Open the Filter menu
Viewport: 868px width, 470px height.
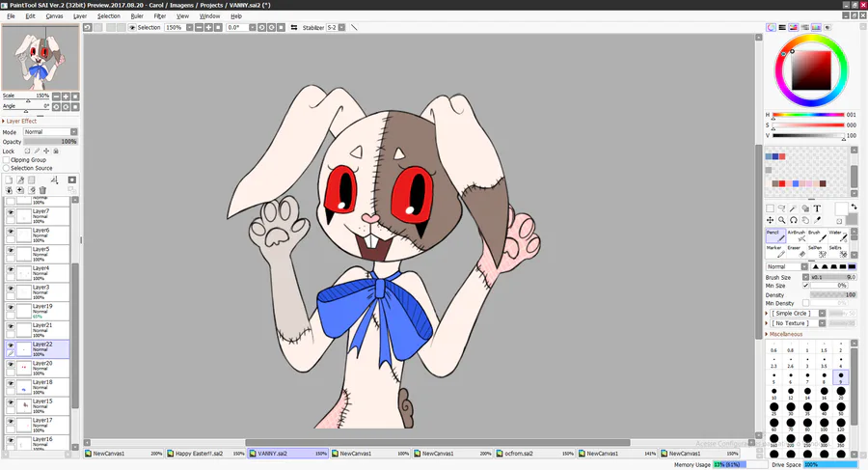tap(159, 16)
